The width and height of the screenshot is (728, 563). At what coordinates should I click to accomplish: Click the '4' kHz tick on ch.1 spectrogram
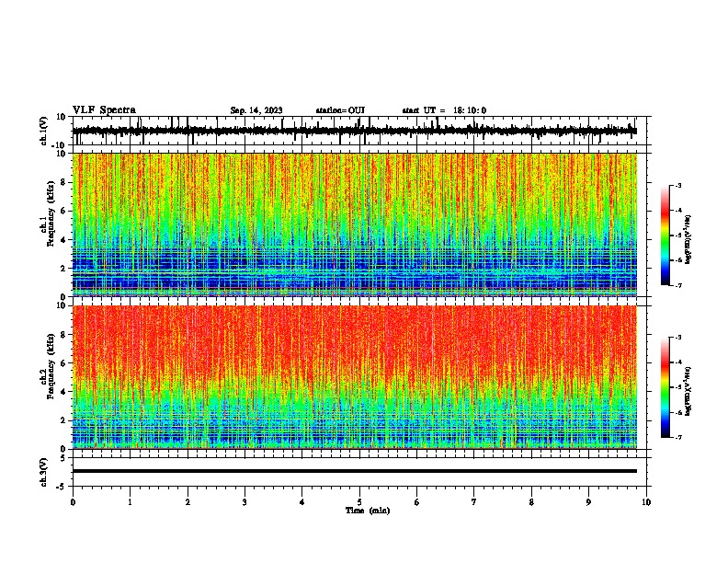pyautogui.click(x=63, y=240)
